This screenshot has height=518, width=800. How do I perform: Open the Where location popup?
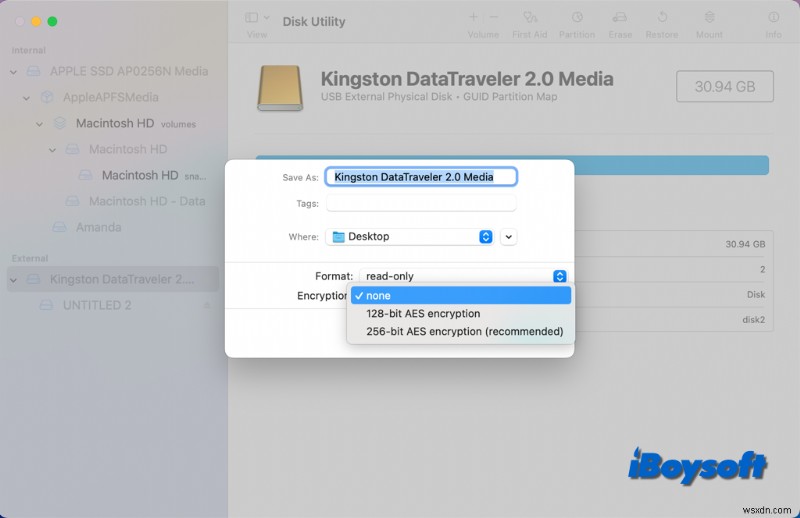click(410, 237)
